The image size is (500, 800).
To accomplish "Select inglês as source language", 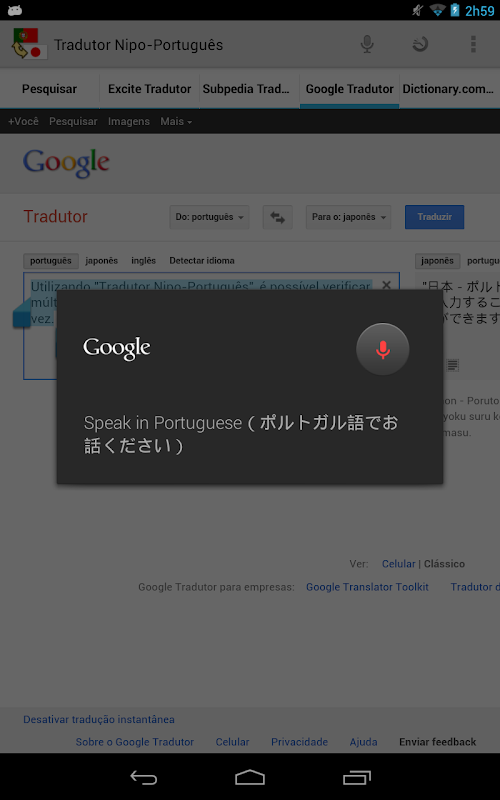I will 143,261.
